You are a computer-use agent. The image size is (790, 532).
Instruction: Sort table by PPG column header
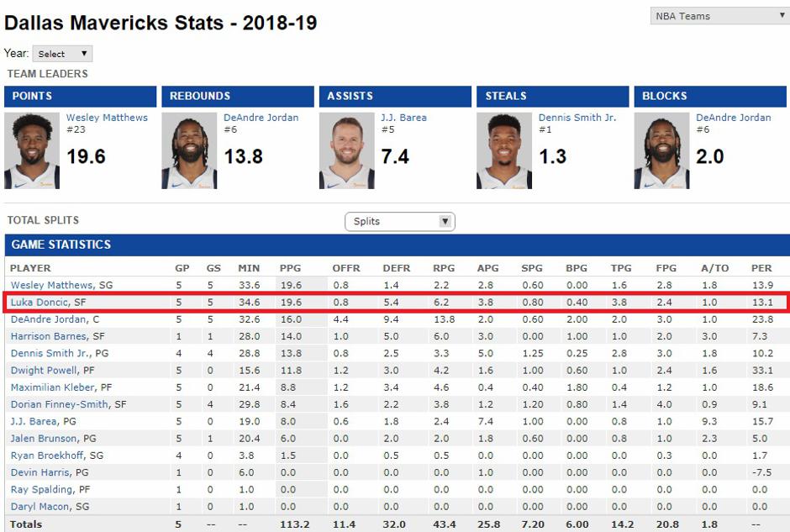pyautogui.click(x=290, y=268)
